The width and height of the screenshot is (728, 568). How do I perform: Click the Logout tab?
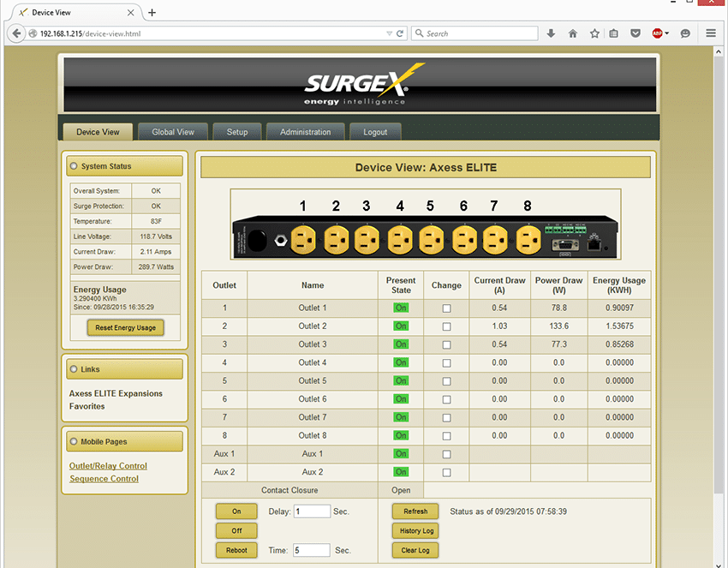point(375,132)
